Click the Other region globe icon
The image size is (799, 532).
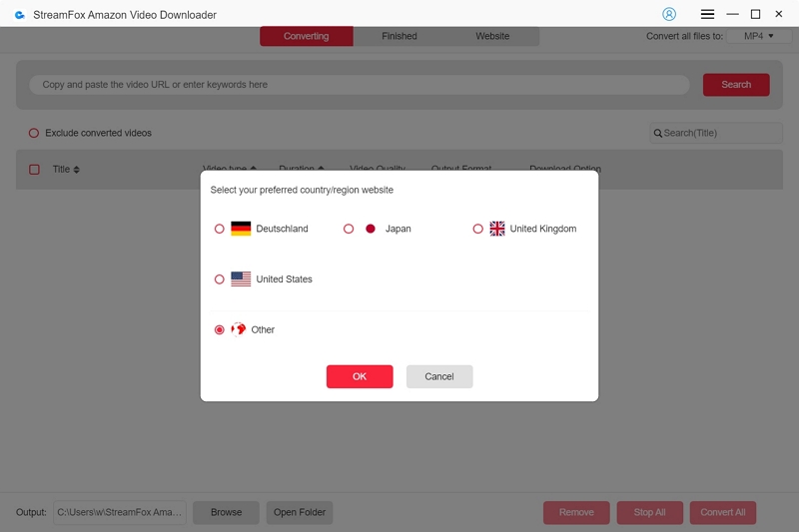(x=239, y=329)
